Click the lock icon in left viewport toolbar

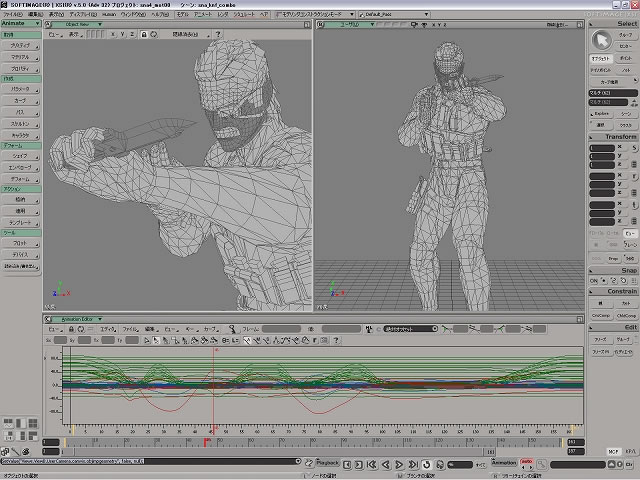[x=143, y=34]
